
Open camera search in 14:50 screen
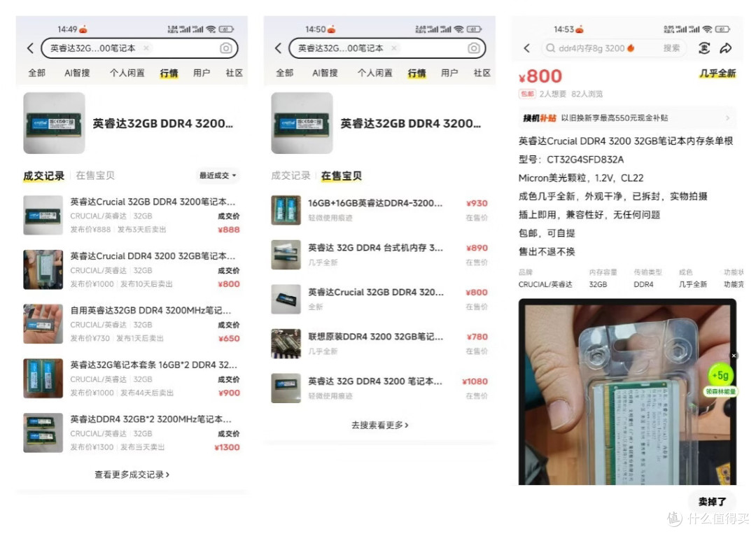(x=473, y=48)
